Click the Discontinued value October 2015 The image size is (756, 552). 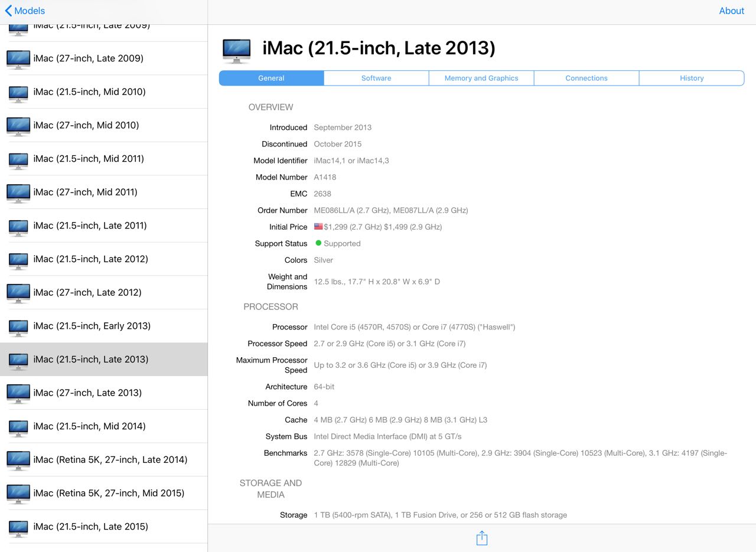click(338, 144)
